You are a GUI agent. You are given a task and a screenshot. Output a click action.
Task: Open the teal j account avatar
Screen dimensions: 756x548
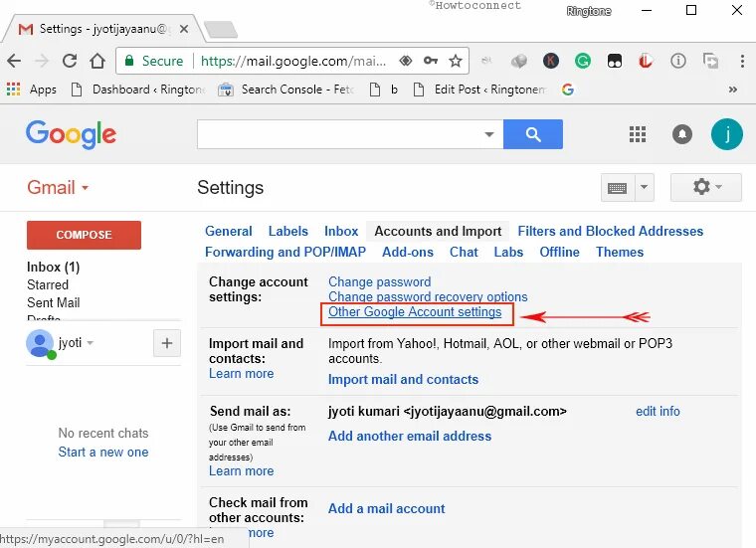(x=726, y=134)
